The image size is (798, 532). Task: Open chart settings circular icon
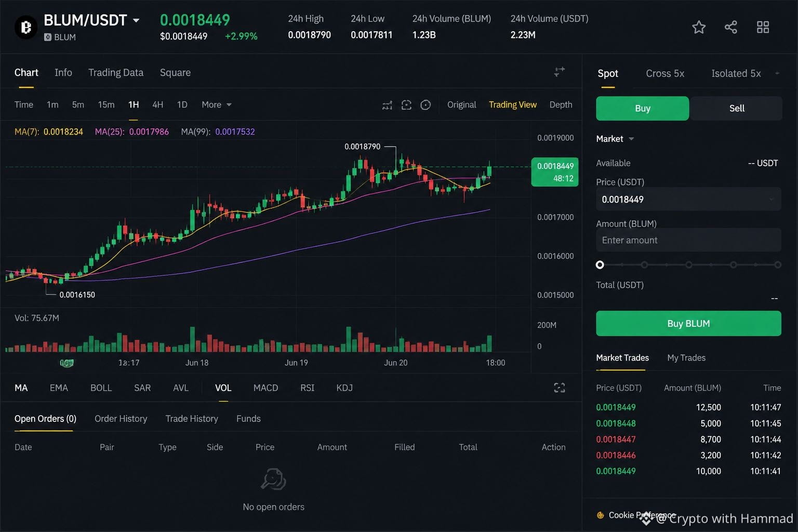pyautogui.click(x=425, y=105)
